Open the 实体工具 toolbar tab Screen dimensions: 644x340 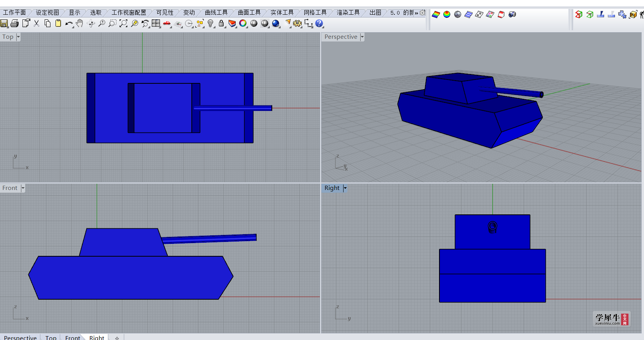point(282,12)
